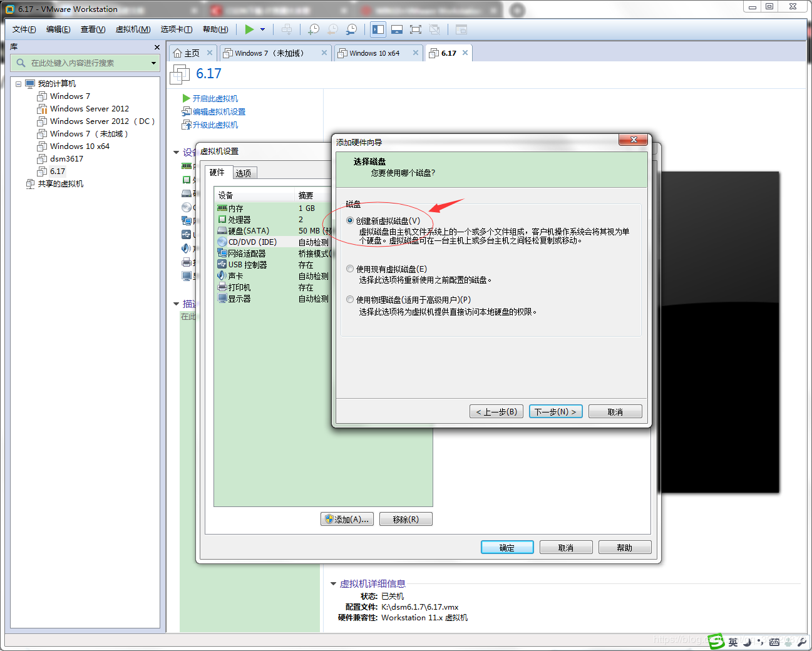Select Windows 10 x64 in the library tree
This screenshot has height=651, width=812.
(x=73, y=146)
